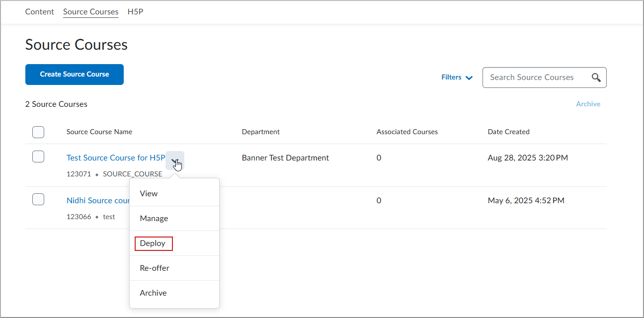Click the search magnifier icon

tap(596, 78)
